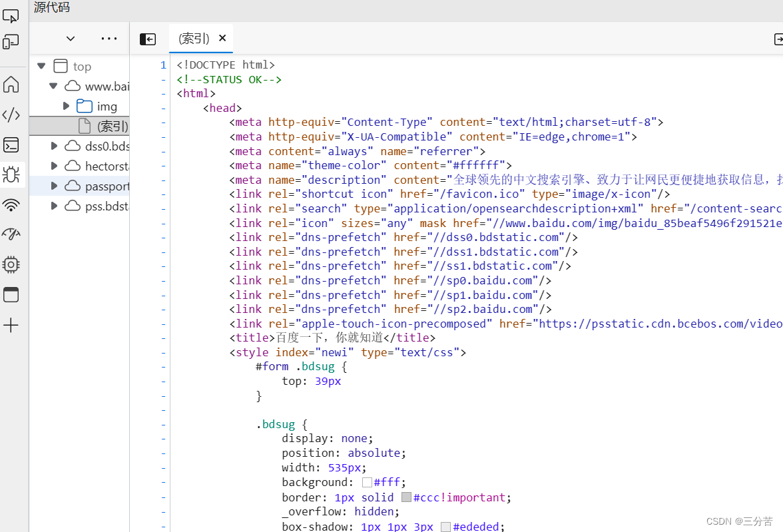This screenshot has width=783, height=532.
Task: Click the <!DOCTYPE html> line
Action: (226, 65)
